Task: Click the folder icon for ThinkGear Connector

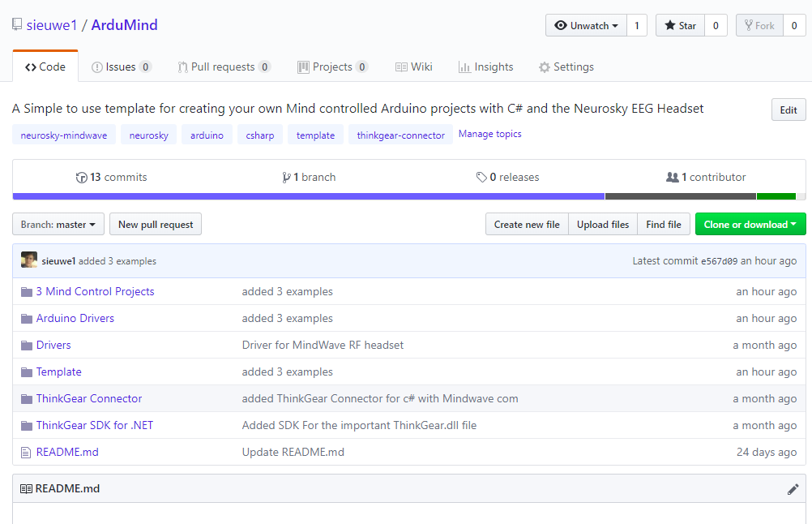Action: tap(27, 399)
